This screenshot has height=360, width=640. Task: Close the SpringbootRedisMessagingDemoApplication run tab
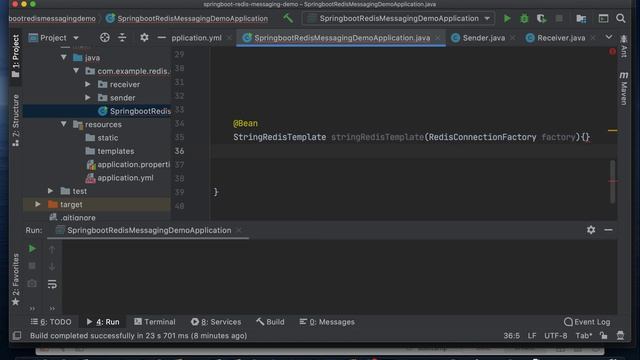click(x=239, y=230)
